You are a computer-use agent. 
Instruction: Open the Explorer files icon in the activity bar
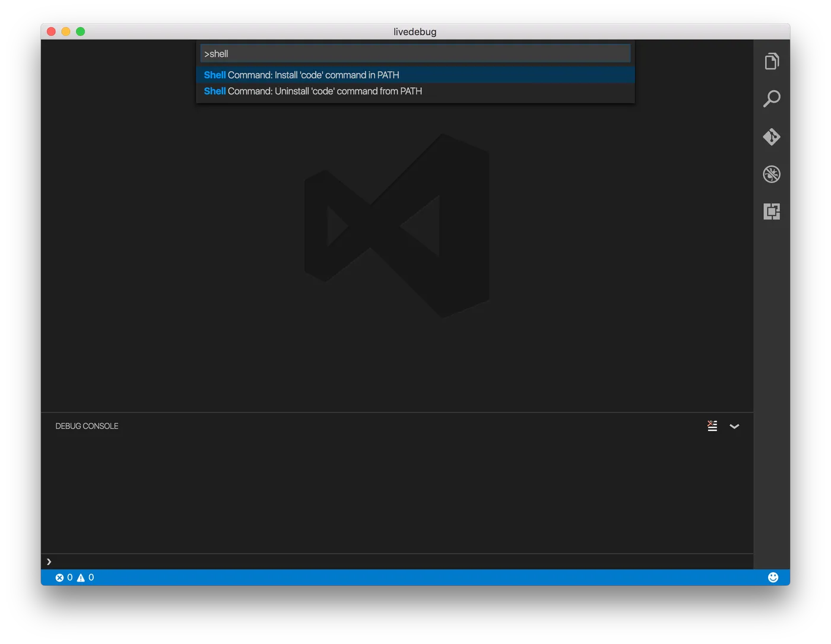click(771, 61)
